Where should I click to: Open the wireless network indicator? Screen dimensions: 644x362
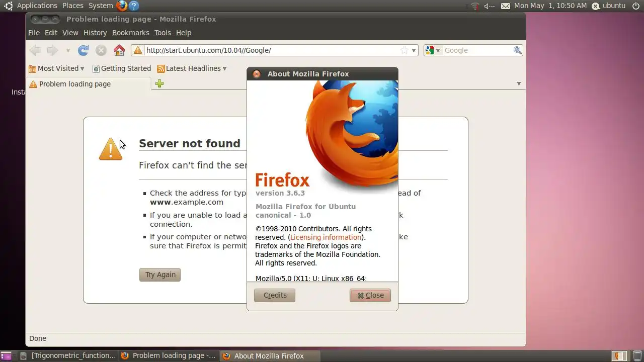coord(474,6)
